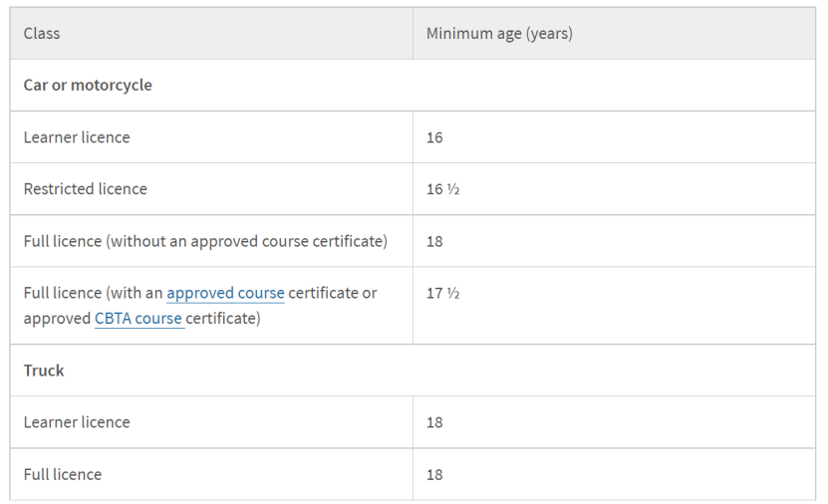The image size is (828, 504).
Task: Click the 17 ½ minimum age value
Action: point(442,293)
